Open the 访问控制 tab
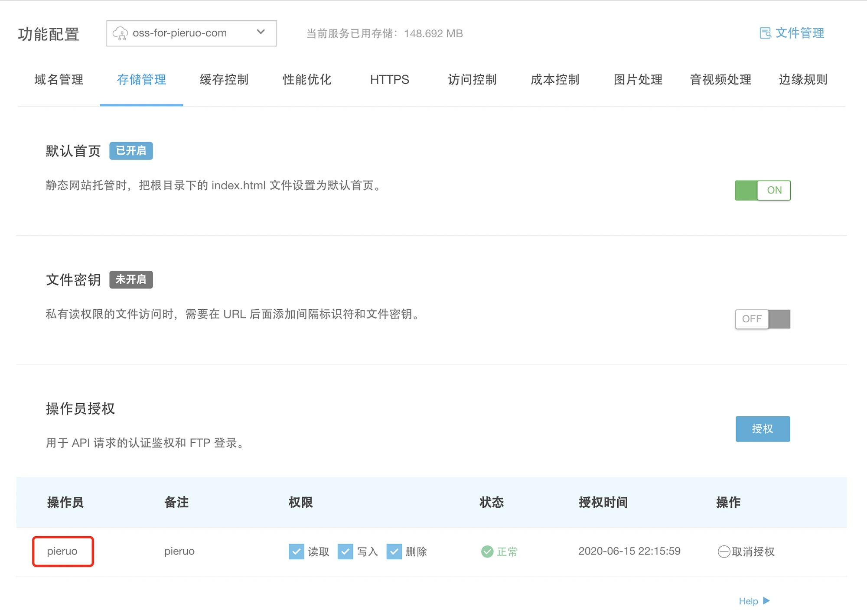The width and height of the screenshot is (867, 616). [x=473, y=80]
